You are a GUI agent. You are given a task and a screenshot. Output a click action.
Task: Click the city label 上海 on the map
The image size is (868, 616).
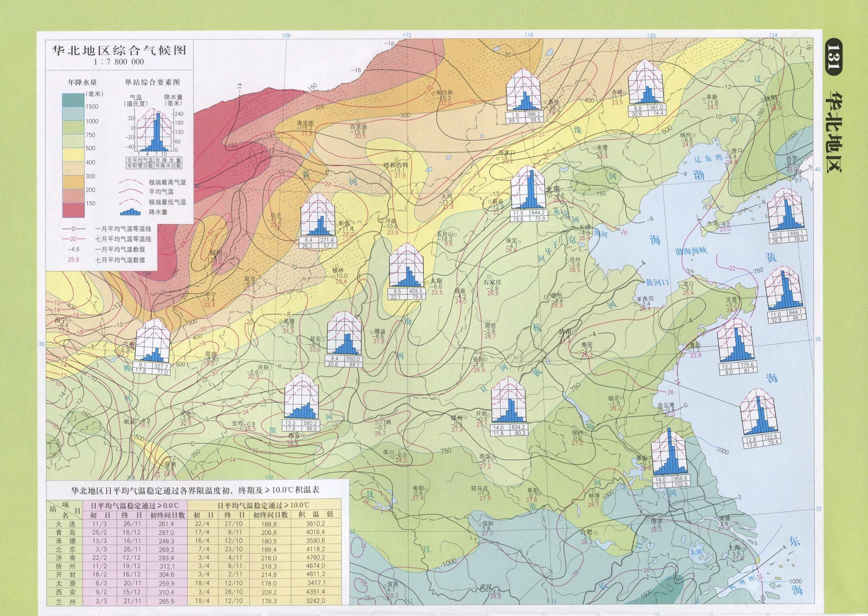(x=735, y=547)
